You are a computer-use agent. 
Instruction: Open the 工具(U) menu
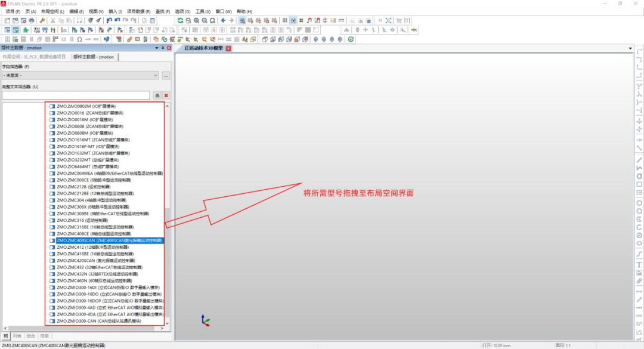coord(203,11)
